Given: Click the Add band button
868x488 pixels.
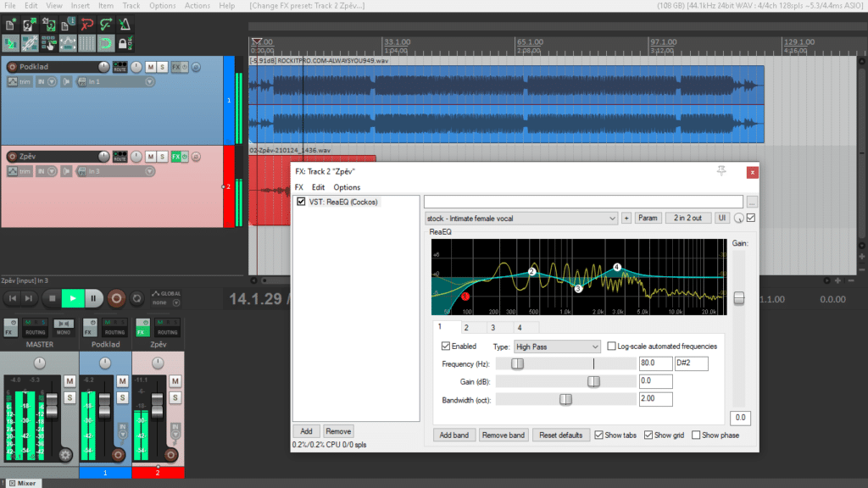Looking at the screenshot, I should 454,435.
